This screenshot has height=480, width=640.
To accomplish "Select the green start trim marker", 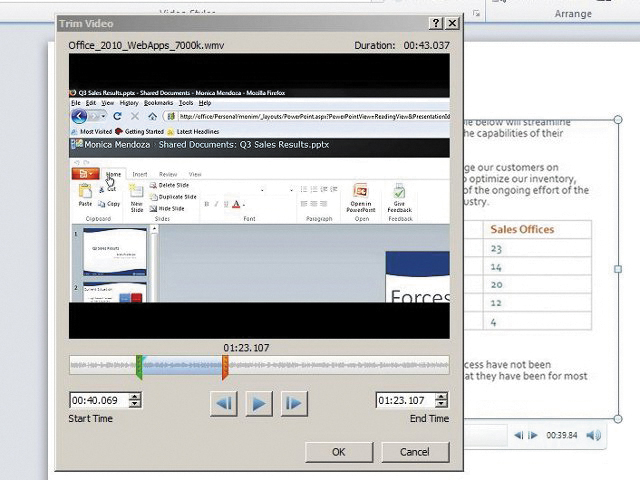I will (x=139, y=367).
